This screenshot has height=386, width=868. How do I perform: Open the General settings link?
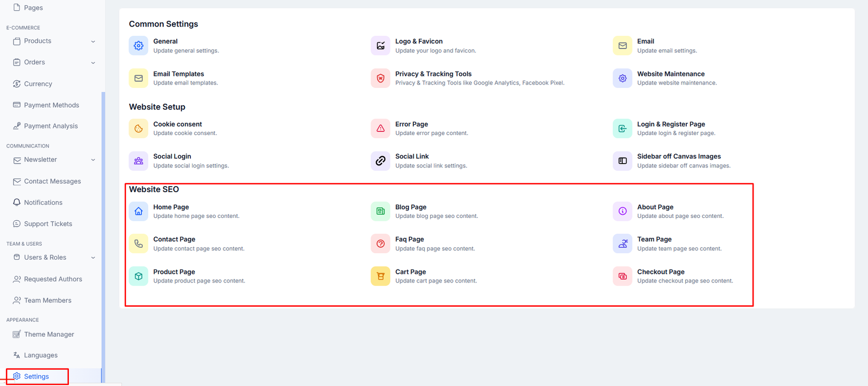pos(165,41)
